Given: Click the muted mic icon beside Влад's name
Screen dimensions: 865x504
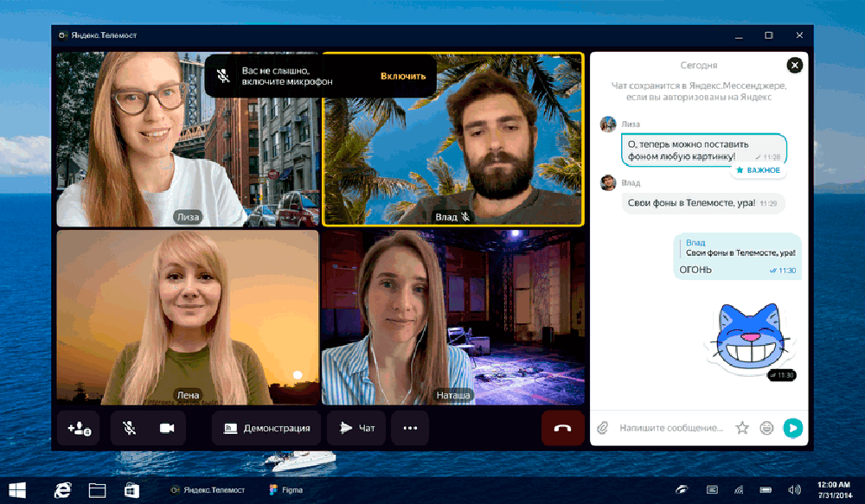Looking at the screenshot, I should (465, 217).
